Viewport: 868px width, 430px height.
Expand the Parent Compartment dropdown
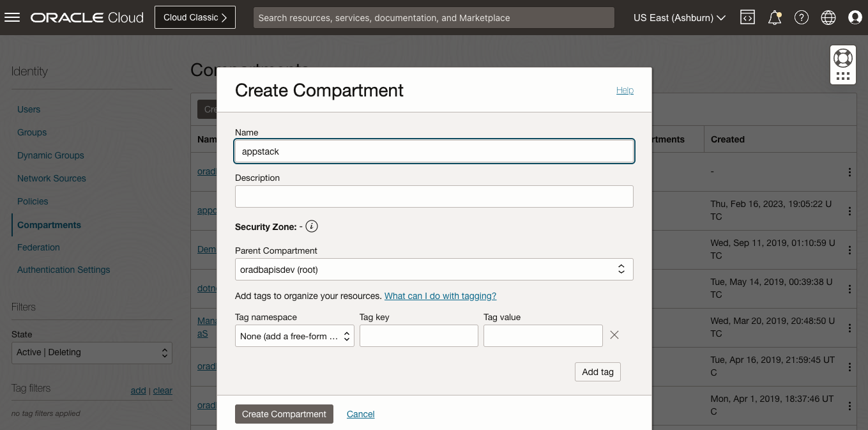coord(434,270)
